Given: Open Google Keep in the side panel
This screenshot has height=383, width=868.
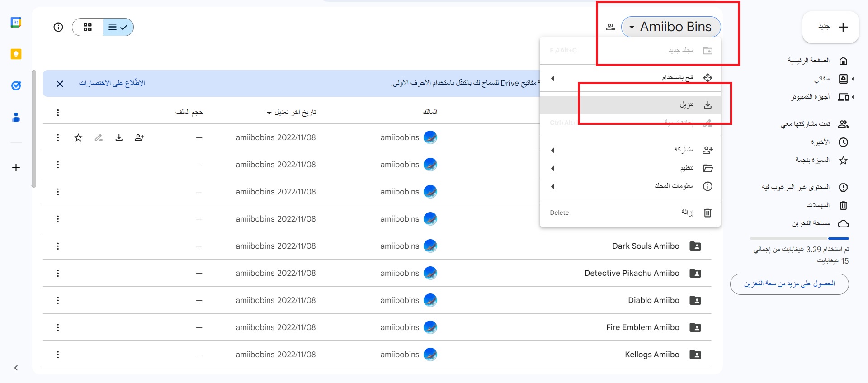Looking at the screenshot, I should [x=16, y=54].
